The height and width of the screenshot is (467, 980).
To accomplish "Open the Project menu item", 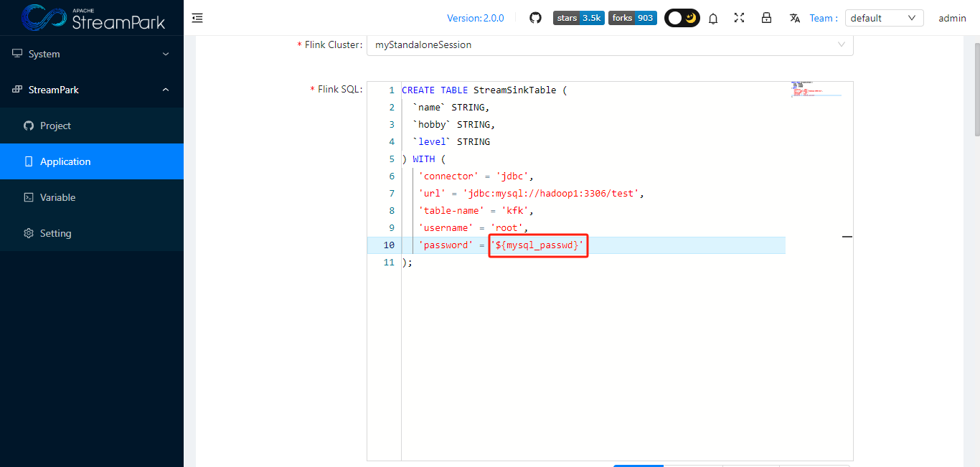I will tap(56, 126).
